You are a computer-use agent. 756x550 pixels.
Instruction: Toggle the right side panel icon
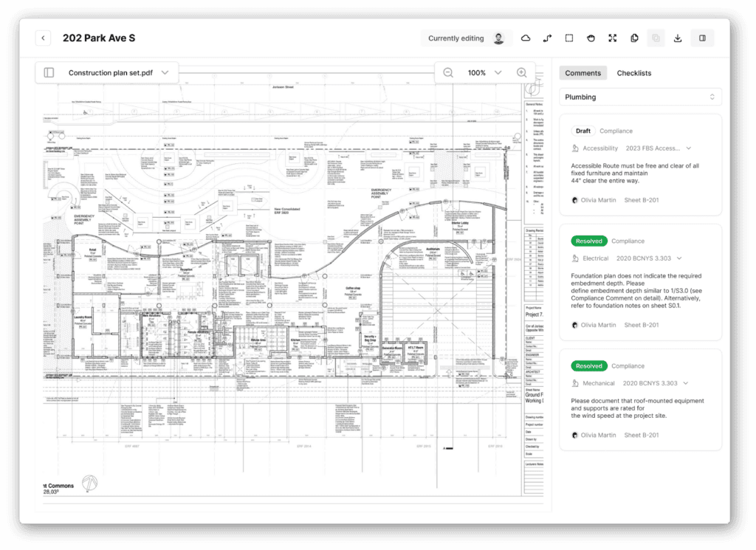[x=703, y=38]
